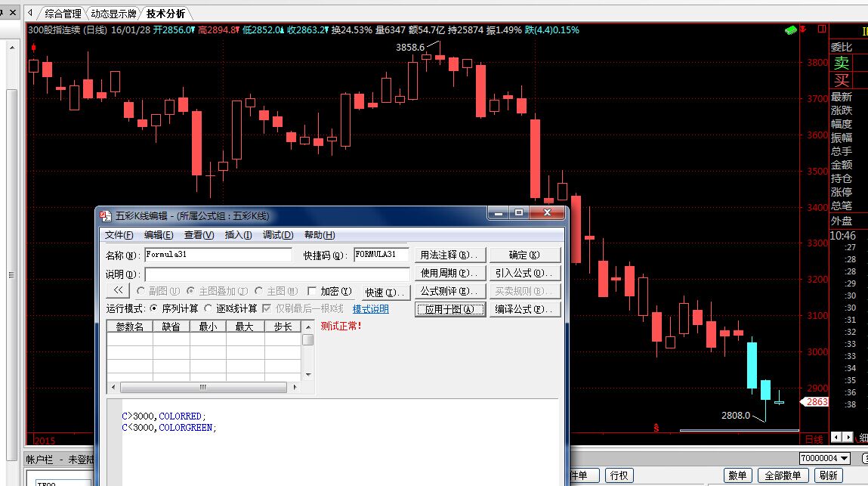Click the 公式测评 button
Image resolution: width=868 pixels, height=486 pixels.
450,291
